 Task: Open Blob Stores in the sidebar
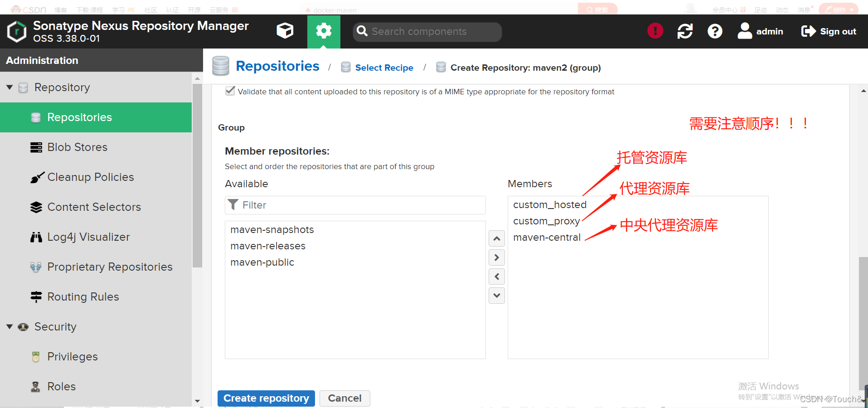tap(96, 147)
